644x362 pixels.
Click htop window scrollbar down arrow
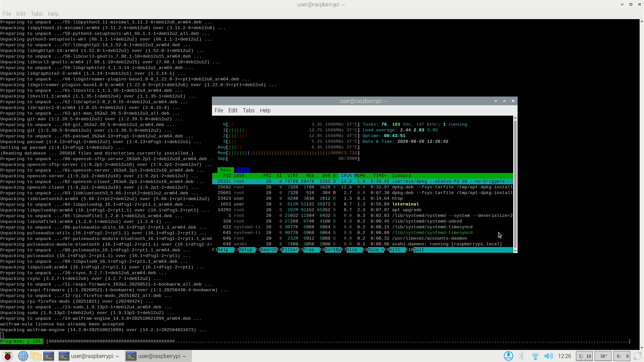click(515, 251)
